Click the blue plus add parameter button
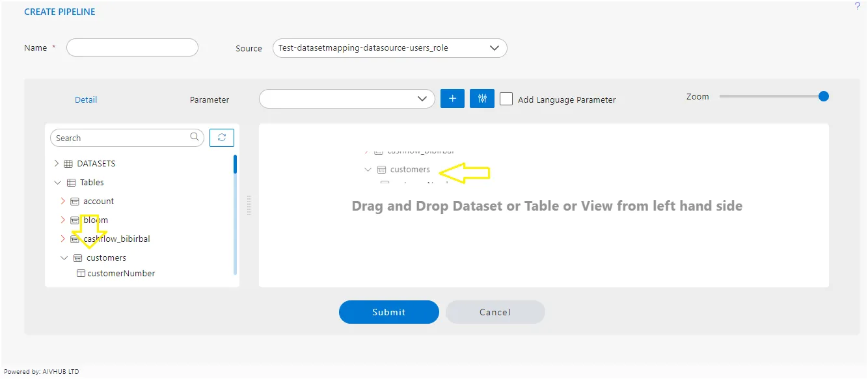Viewport: 868px width, 379px height. [453, 99]
